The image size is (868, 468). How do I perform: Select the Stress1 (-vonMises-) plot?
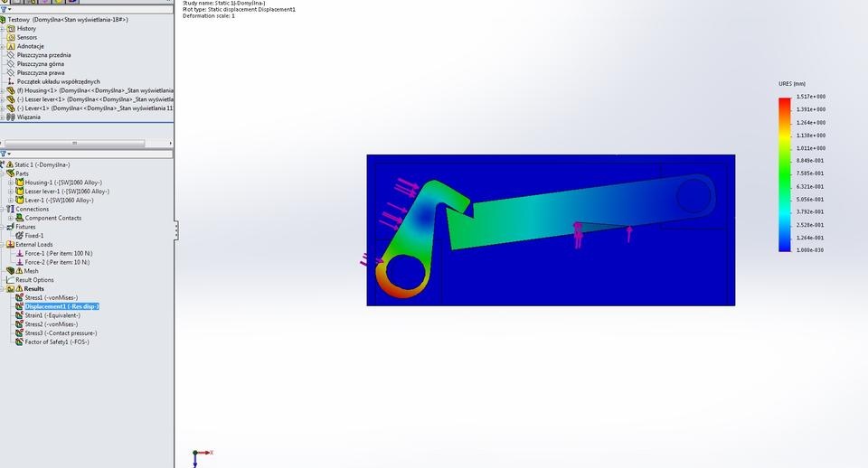(x=52, y=297)
